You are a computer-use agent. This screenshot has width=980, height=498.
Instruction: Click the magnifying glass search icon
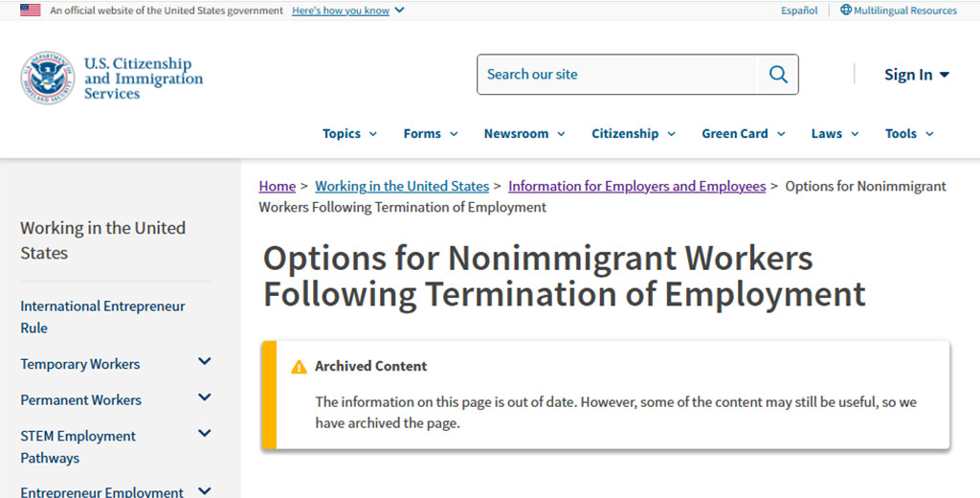tap(778, 75)
